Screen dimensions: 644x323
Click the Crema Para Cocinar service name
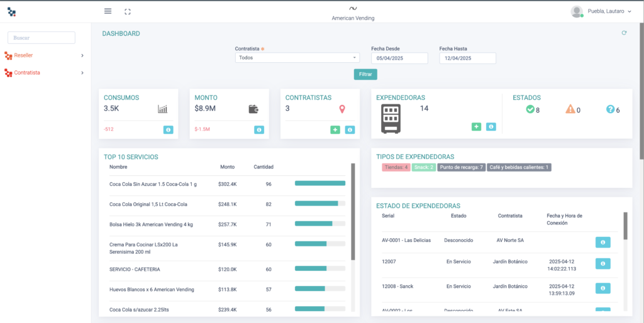(x=143, y=248)
